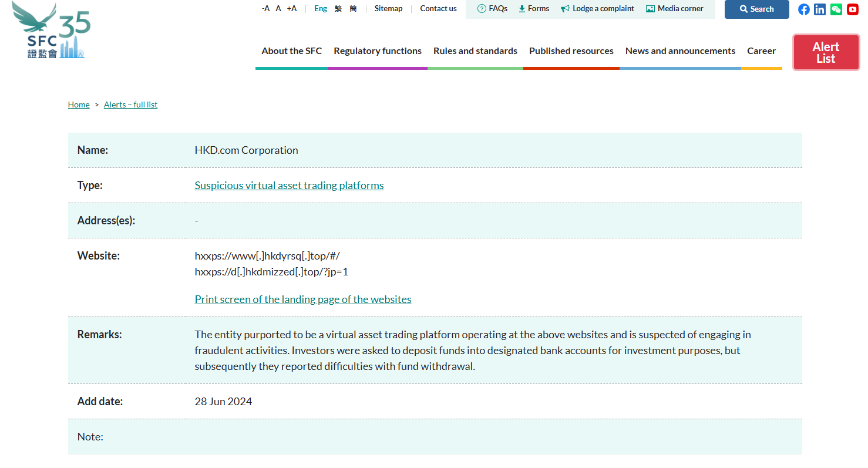
Task: Open the SFC Facebook page icon
Action: pyautogui.click(x=803, y=9)
